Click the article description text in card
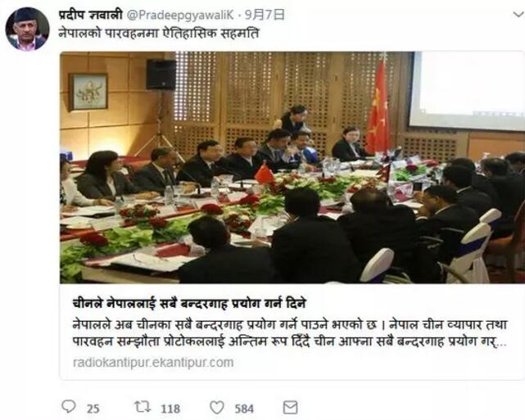 290,333
